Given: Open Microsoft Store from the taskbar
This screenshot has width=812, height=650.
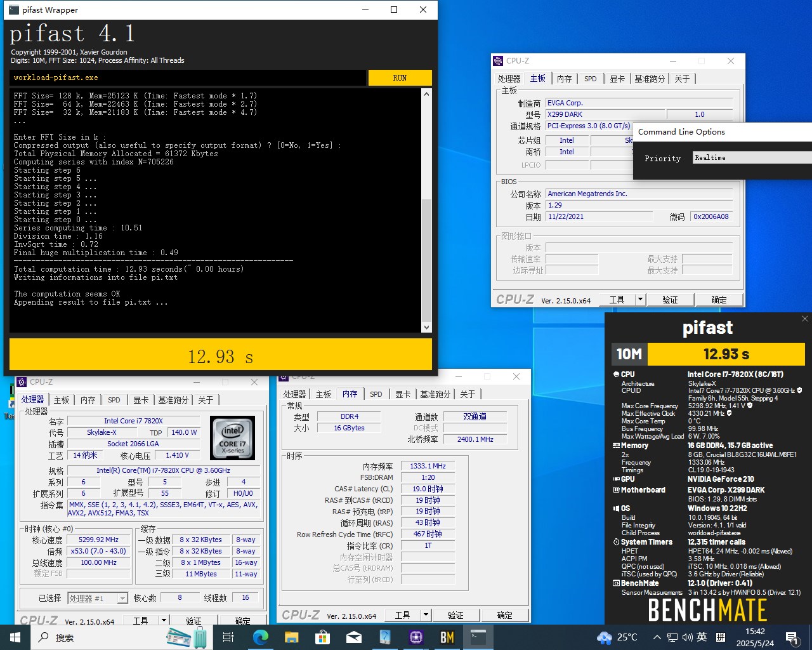Looking at the screenshot, I should click(322, 637).
